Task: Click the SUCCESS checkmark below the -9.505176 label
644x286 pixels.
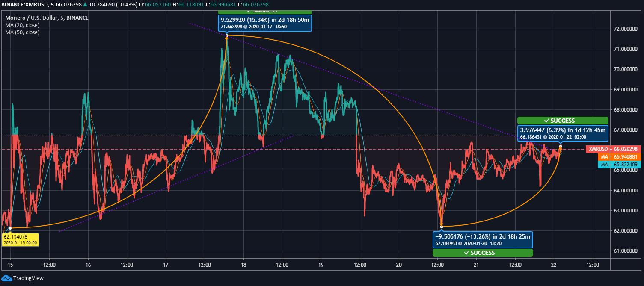Action: tap(482, 253)
